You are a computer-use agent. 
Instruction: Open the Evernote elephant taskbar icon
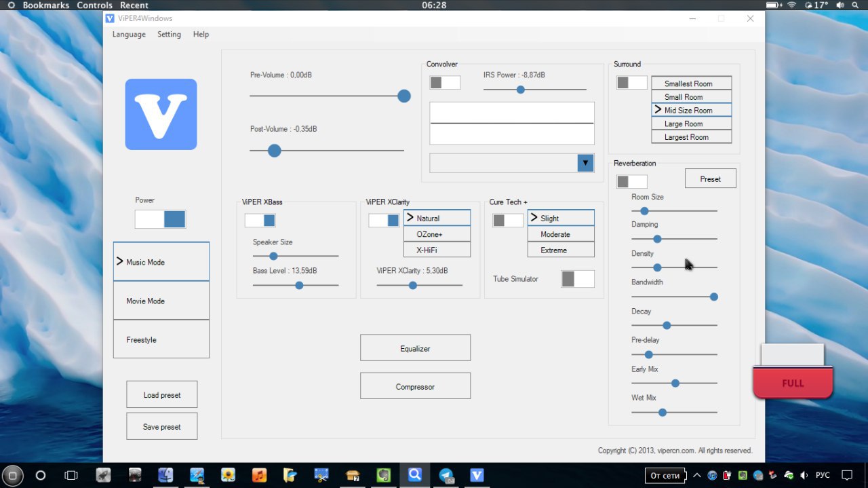pos(384,475)
